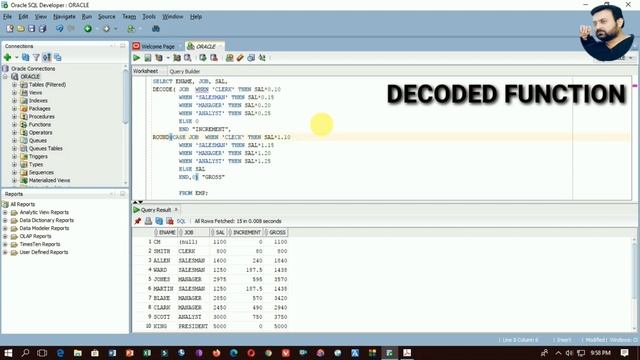
Task: Click the Run Script icon in worksheet toolbar
Action: point(148,58)
